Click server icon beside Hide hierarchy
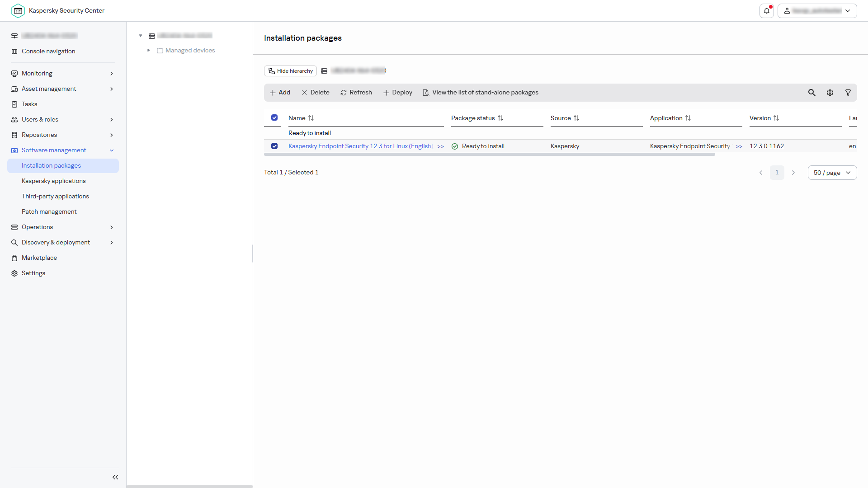Screen dimensions: 868x488 click(324, 71)
